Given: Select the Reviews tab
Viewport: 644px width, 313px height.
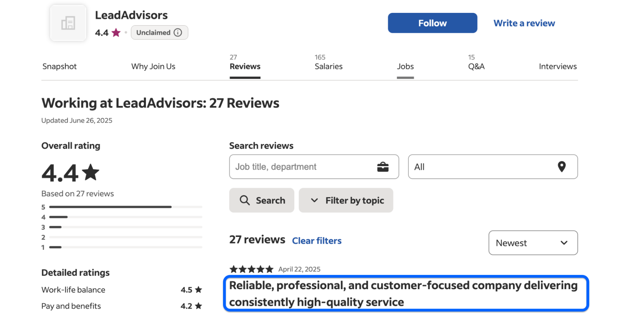Looking at the screenshot, I should (245, 66).
